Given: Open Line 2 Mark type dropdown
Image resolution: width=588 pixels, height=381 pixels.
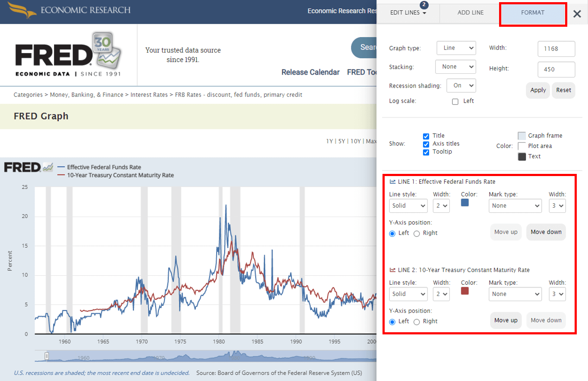Looking at the screenshot, I should pos(515,294).
